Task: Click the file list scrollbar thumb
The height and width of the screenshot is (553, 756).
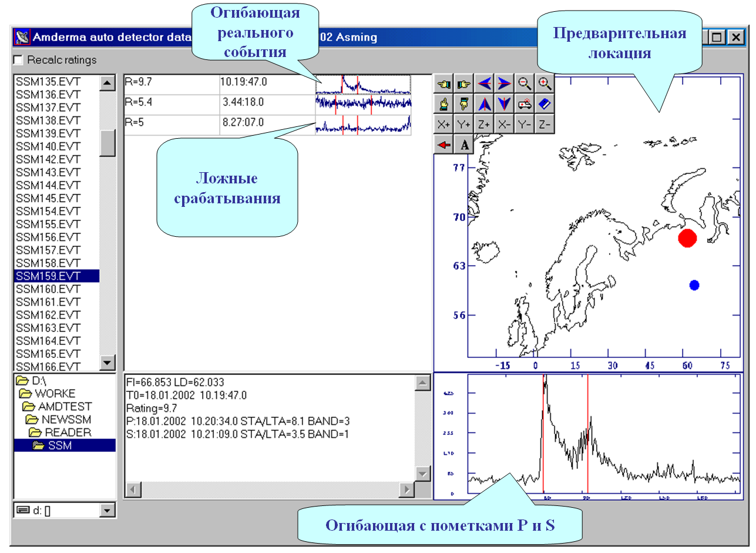Action: pos(107,143)
